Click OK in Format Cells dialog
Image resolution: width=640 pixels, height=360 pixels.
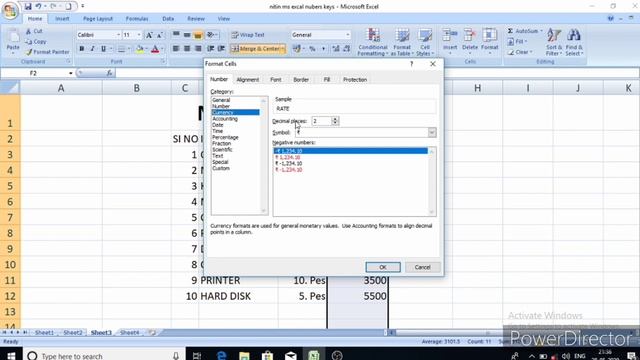click(382, 267)
